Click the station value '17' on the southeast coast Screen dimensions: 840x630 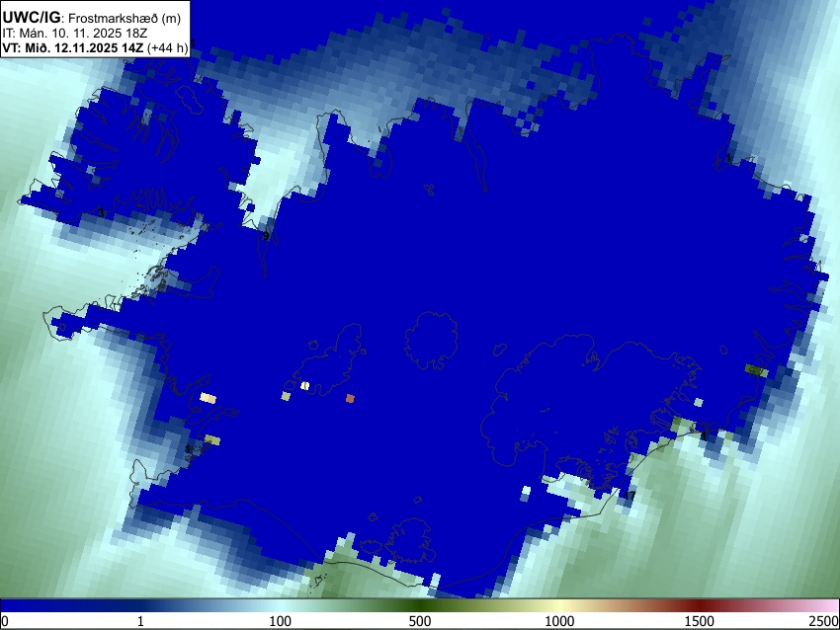pos(630,496)
